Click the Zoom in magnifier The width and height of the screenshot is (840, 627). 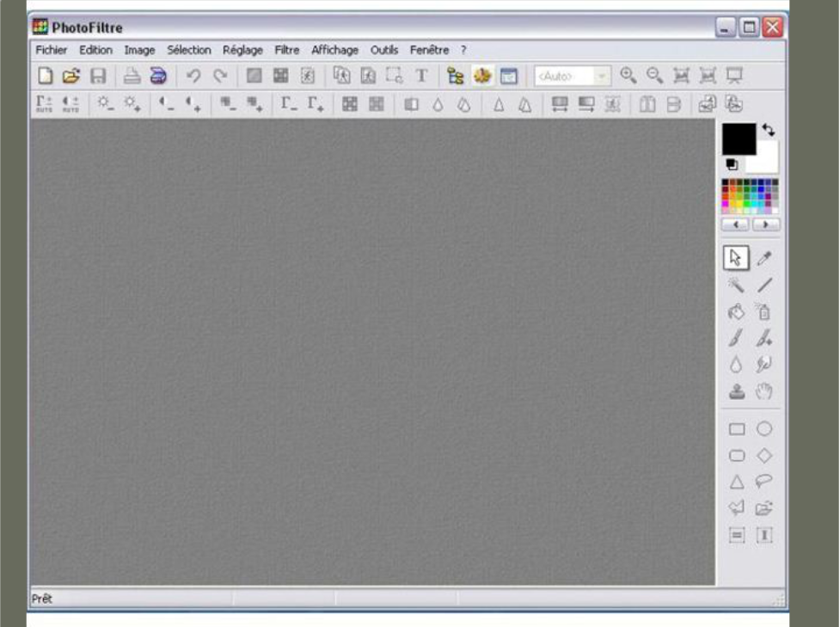pyautogui.click(x=628, y=76)
